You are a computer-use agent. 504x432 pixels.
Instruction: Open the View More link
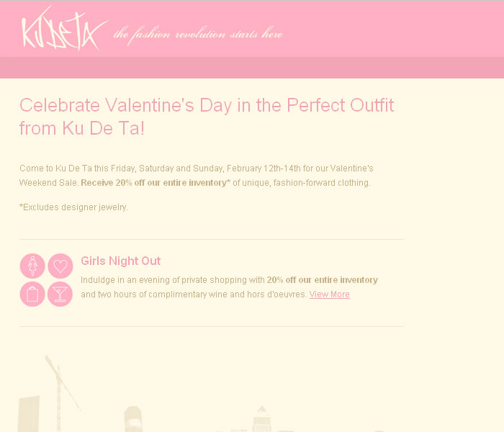[x=330, y=294]
